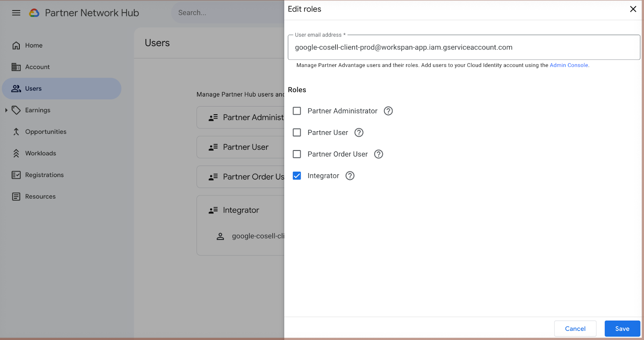Click the Partner User card label
Screen dimensions: 644x340
click(x=246, y=147)
